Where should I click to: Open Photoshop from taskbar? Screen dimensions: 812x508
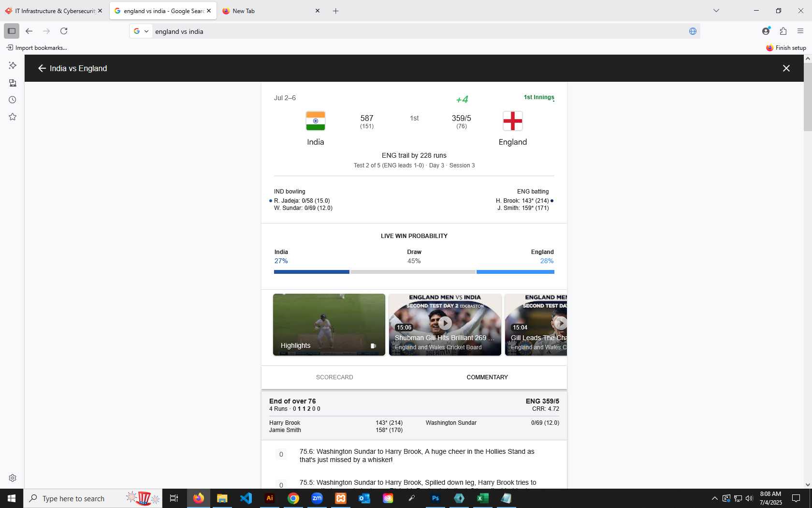click(435, 498)
